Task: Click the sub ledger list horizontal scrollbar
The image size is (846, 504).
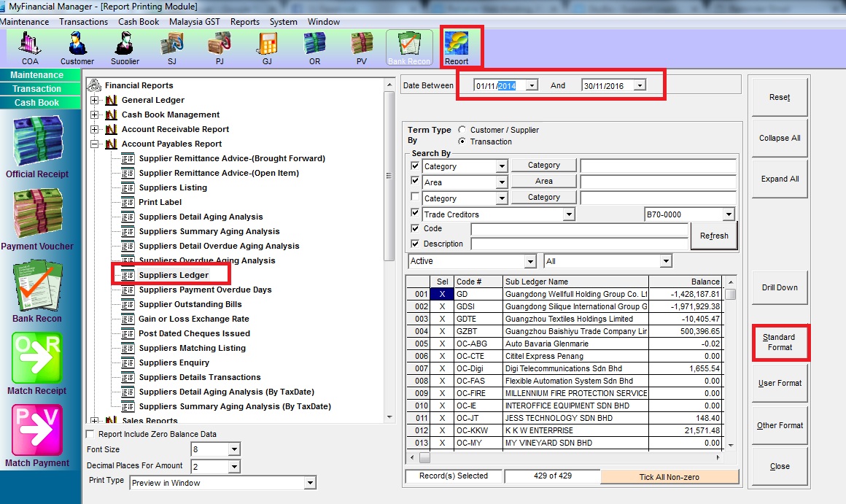Action: (569, 458)
